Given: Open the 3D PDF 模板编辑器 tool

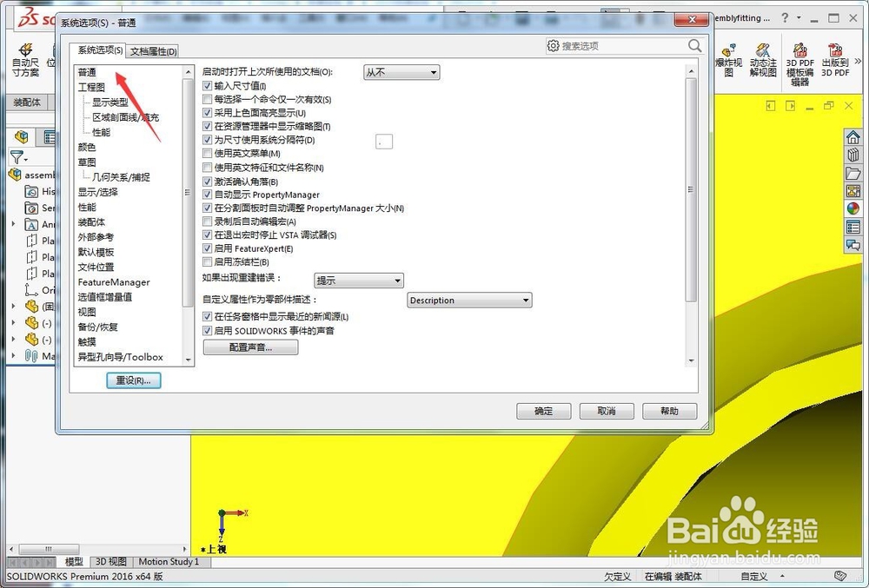Looking at the screenshot, I should pyautogui.click(x=799, y=64).
